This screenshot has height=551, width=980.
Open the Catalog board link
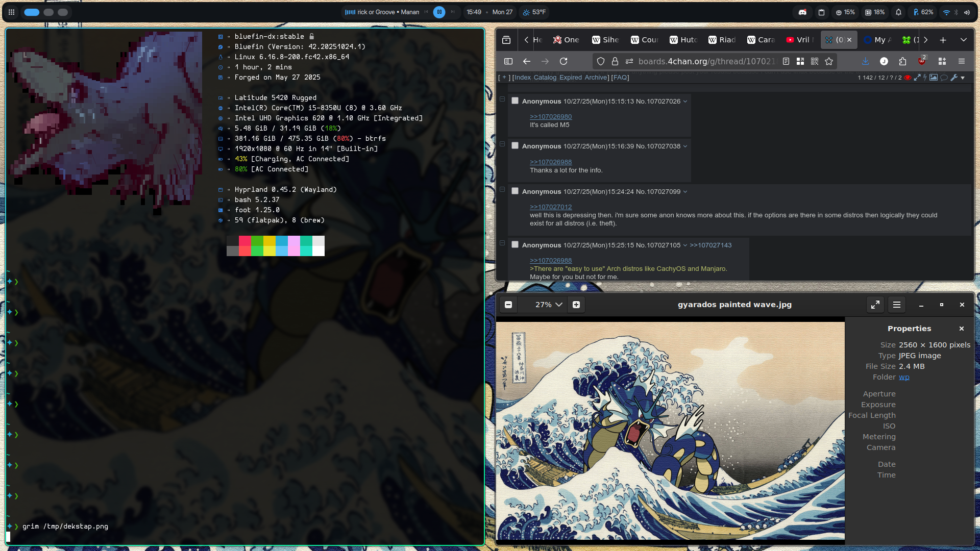click(x=545, y=78)
